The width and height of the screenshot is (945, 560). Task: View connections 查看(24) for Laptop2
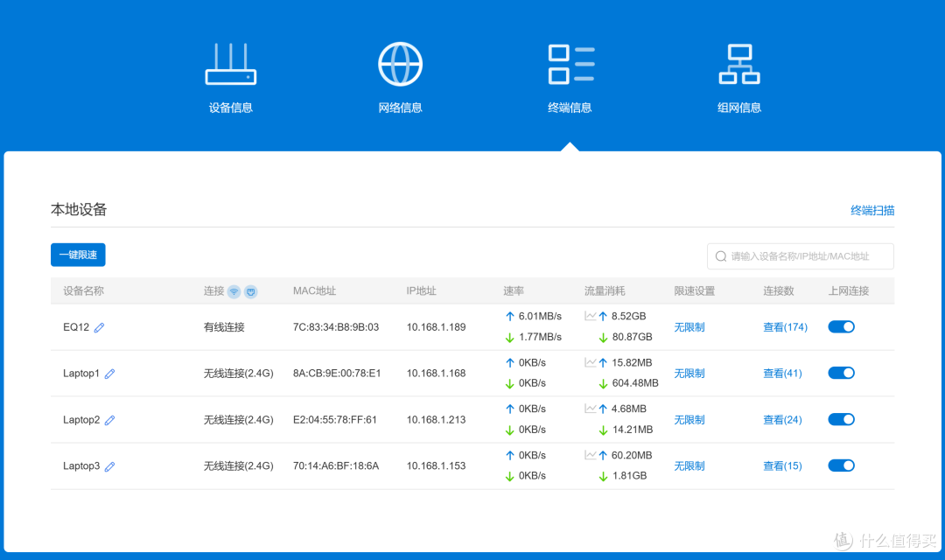[782, 420]
